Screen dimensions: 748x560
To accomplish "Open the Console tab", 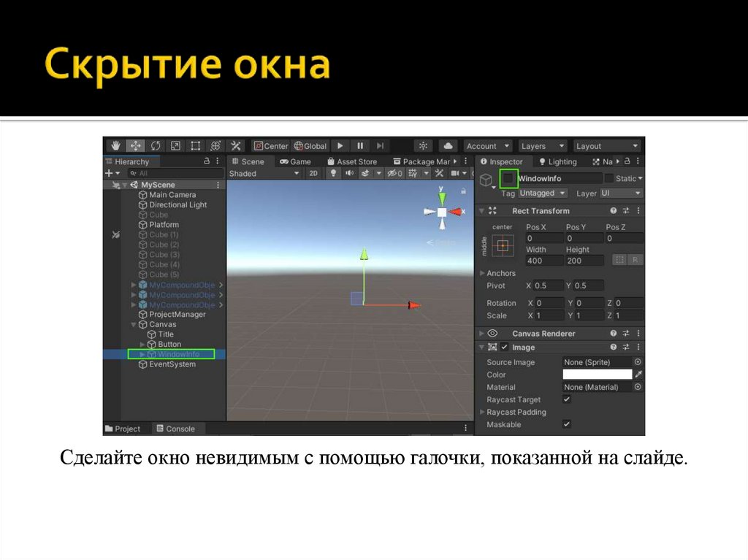I will (x=175, y=429).
